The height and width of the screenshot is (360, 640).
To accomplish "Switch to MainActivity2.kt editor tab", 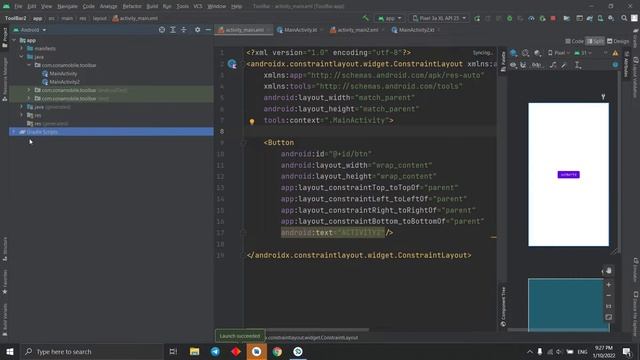I will 415,30.
